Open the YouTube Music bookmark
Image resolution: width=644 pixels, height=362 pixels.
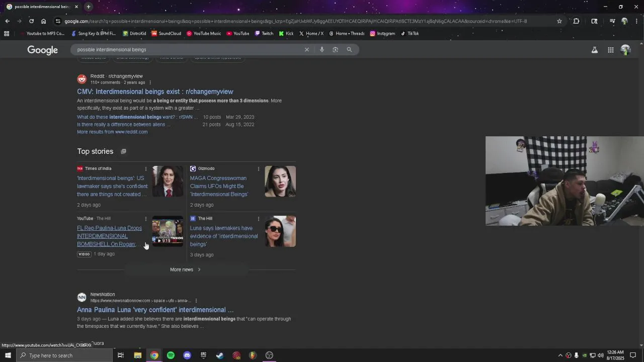click(204, 34)
